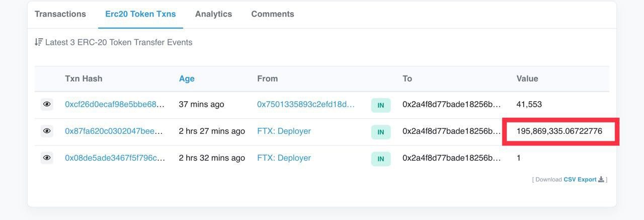The width and height of the screenshot is (644, 220).
Task: Open FTX: Deployer in the 2 hrs 27 mins row
Action: coord(284,131)
